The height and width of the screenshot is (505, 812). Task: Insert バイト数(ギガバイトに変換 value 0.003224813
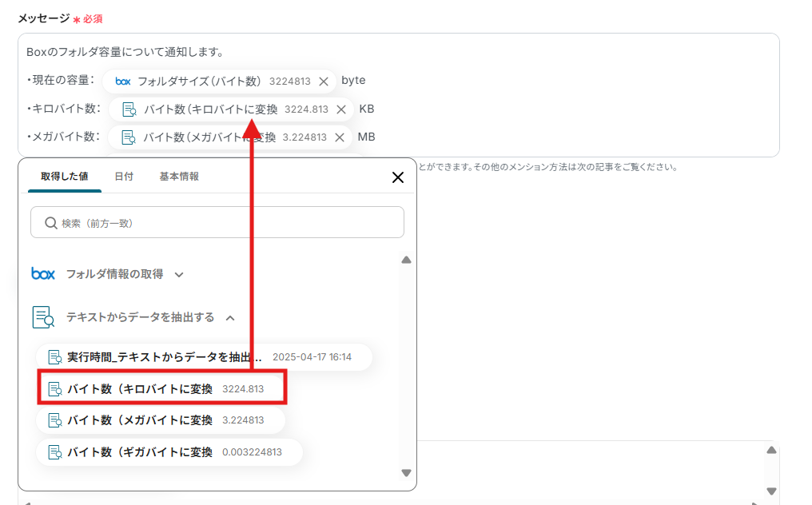pos(169,452)
